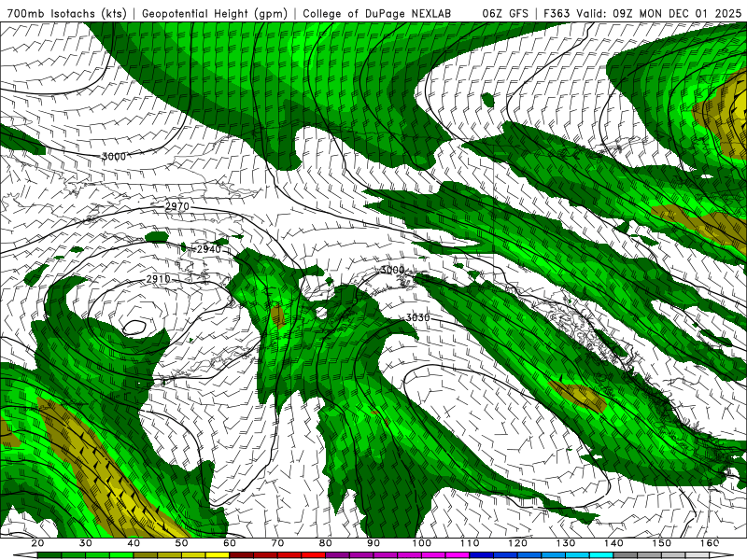Click the 130 value on the color scale
The height and width of the screenshot is (560, 747).
coord(566,543)
